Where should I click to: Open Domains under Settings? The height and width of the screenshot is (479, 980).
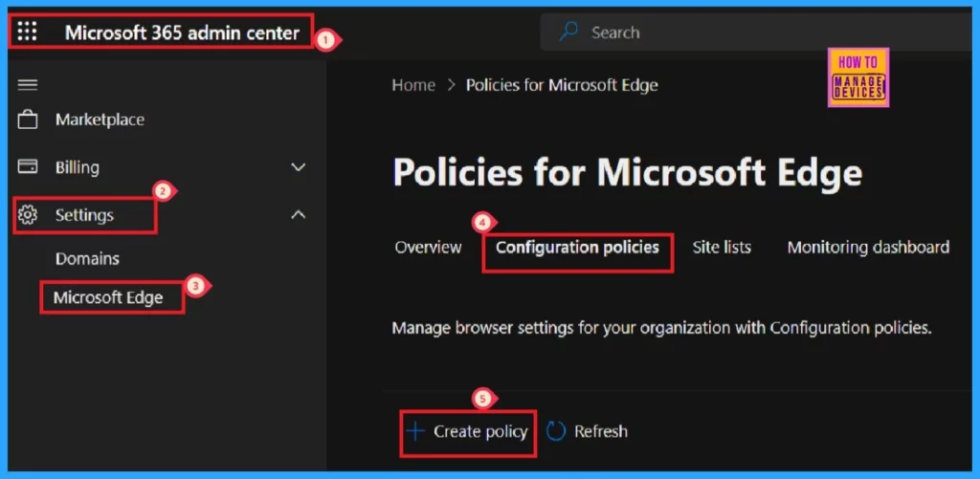click(87, 258)
